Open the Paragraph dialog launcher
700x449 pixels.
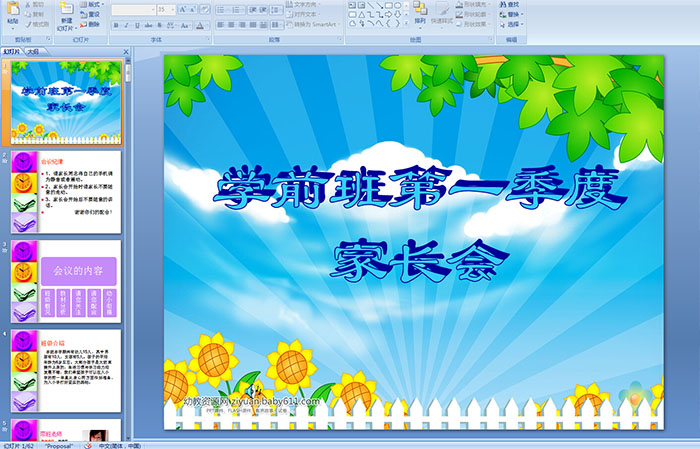point(340,40)
